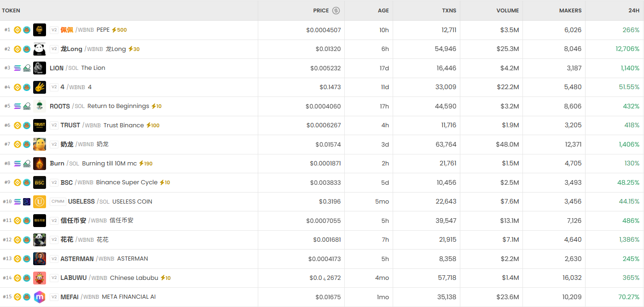644x307 pixels.
Task: Sort the list by TXNS header
Action: tap(449, 10)
